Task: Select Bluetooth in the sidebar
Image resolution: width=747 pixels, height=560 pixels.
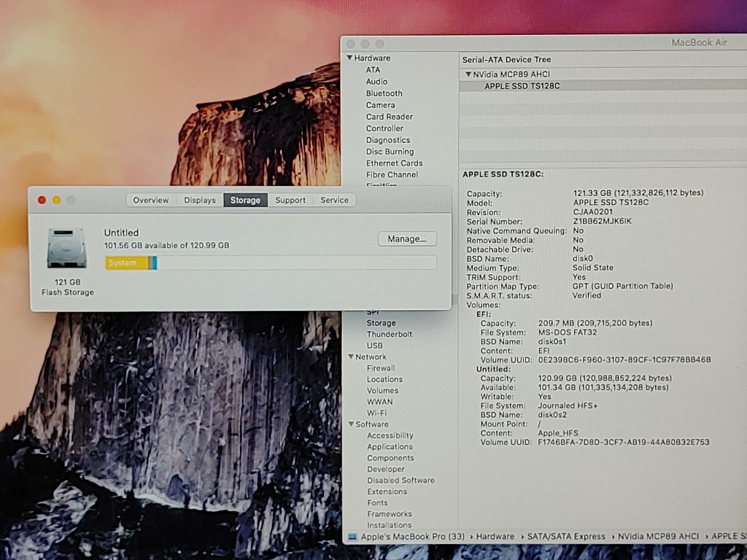Action: tap(384, 93)
